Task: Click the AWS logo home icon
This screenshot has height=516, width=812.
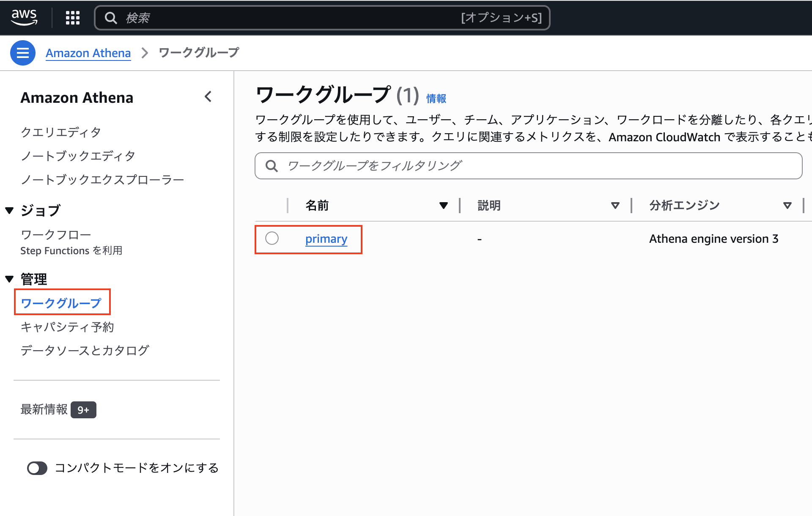Action: (x=24, y=17)
